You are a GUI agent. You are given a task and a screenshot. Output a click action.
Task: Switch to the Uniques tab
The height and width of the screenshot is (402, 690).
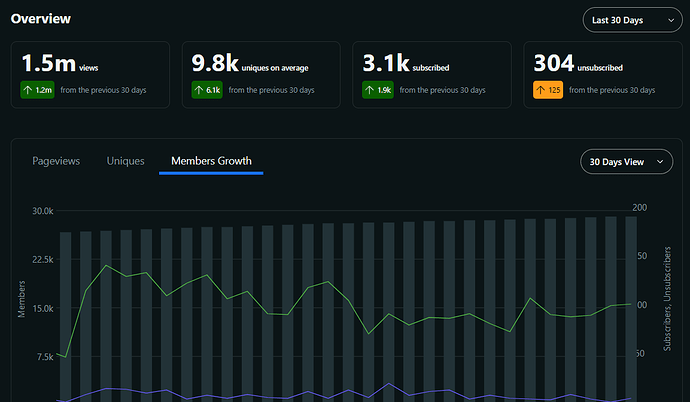[x=125, y=161]
